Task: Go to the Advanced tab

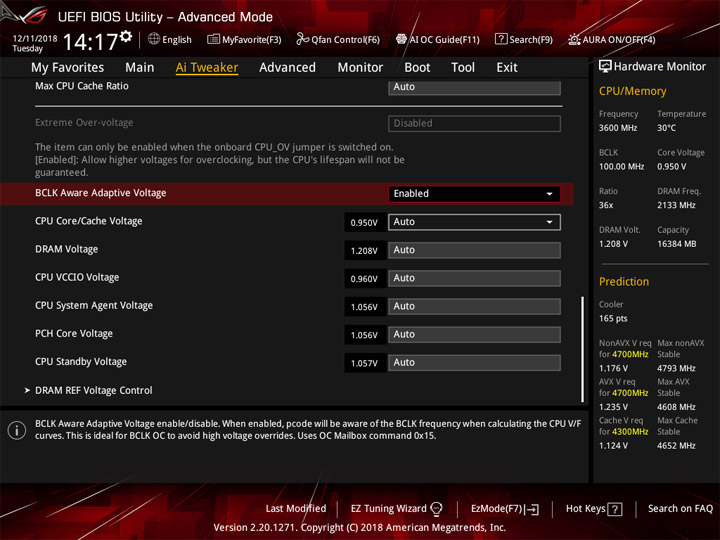Action: 287,68
